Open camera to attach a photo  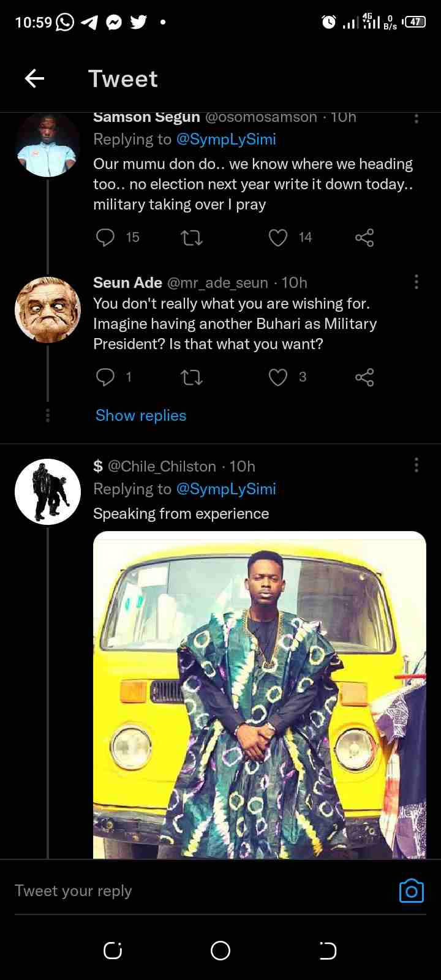411,891
